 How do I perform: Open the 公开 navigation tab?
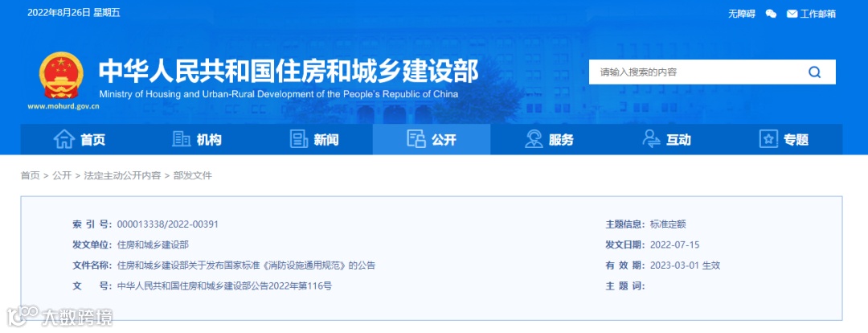pos(432,139)
